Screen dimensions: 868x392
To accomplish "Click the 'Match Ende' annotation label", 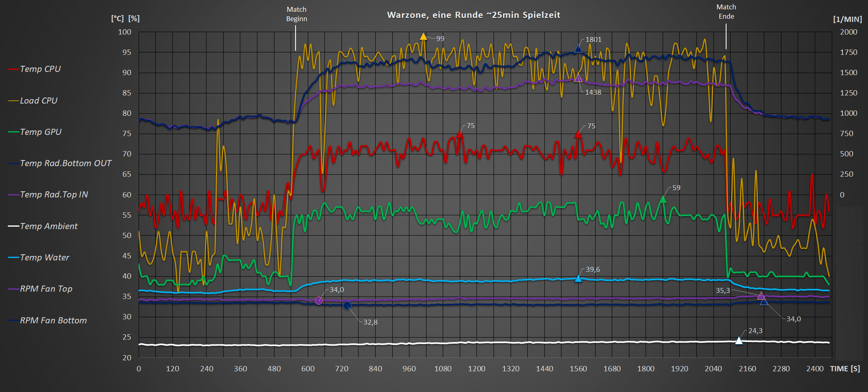I will point(726,11).
